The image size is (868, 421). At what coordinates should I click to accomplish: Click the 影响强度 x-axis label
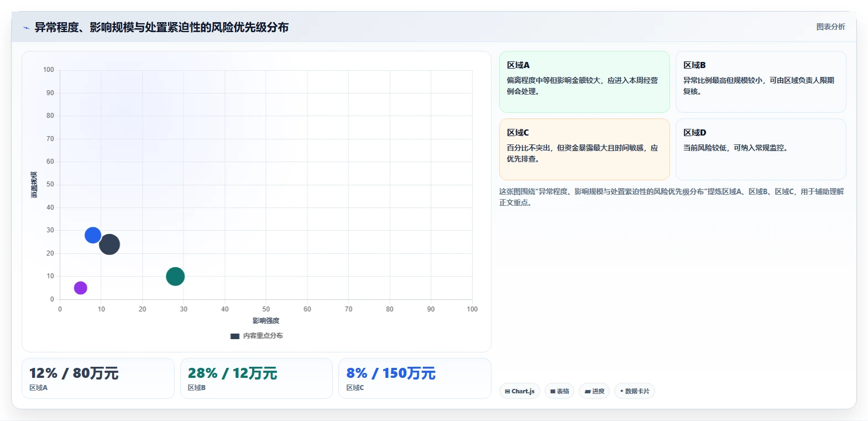click(x=266, y=321)
